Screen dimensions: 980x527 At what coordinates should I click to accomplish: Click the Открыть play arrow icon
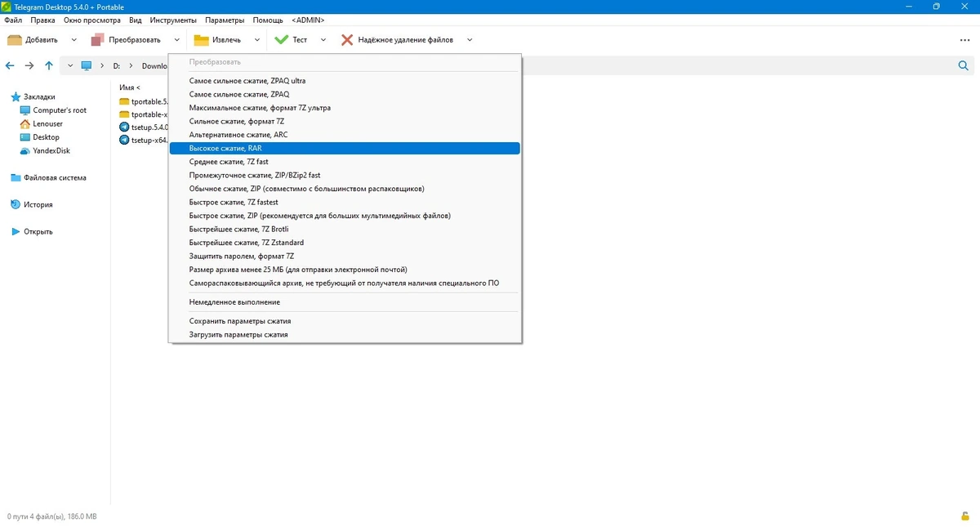coord(15,231)
